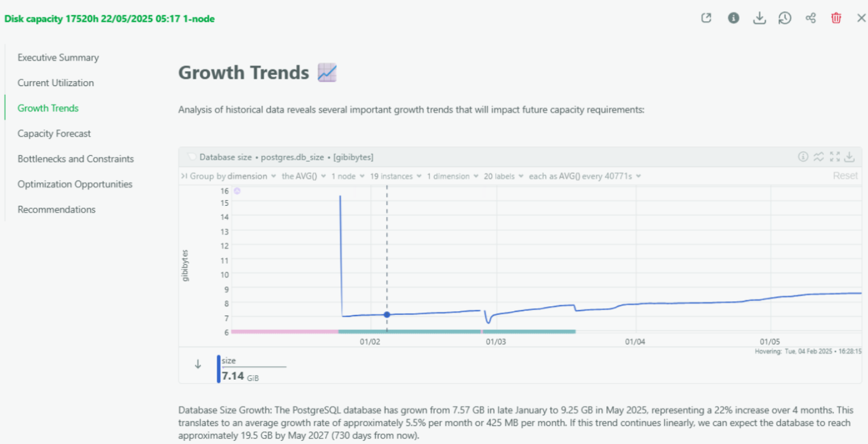The image size is (868, 444).
Task: Click the hovered data point on chart
Action: (387, 314)
